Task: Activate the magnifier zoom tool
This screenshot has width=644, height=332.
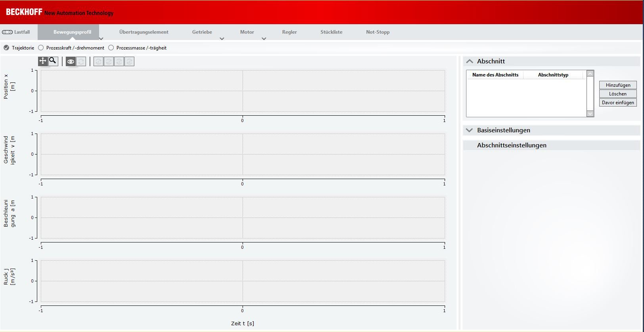Action: point(53,61)
